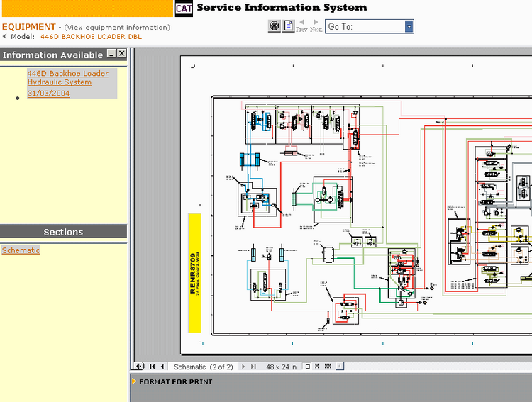This screenshot has width=532, height=402.
Task: Open the Schematic section link
Action: (21, 250)
